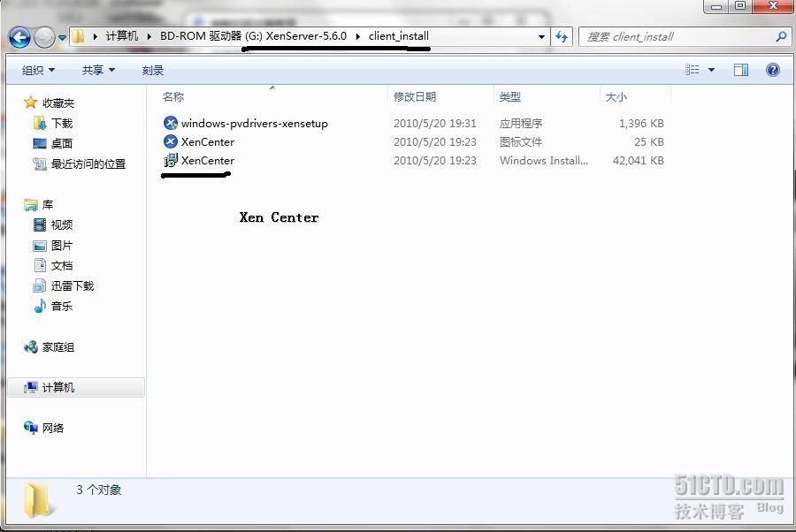
Task: Click the document icon beside 文档
Action: 40,265
